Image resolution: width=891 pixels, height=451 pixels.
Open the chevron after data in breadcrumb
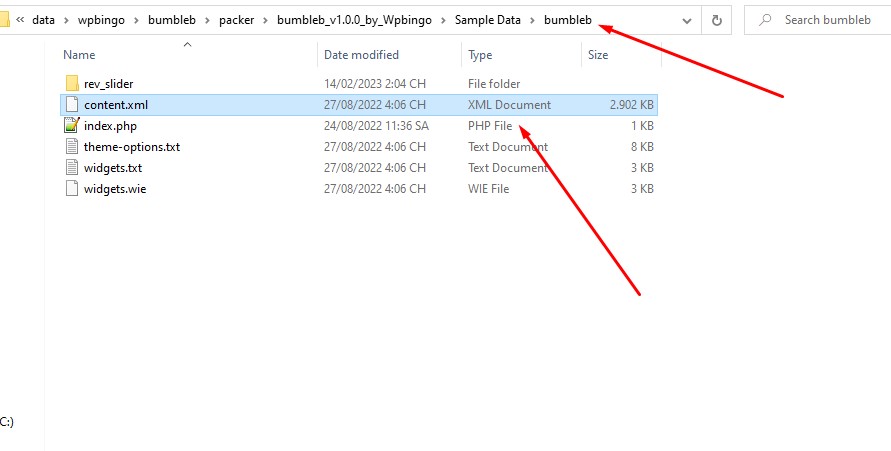point(66,20)
